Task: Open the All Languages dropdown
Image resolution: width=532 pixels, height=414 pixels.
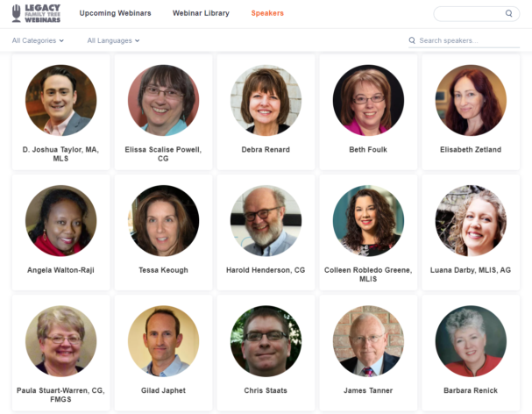Action: point(113,40)
